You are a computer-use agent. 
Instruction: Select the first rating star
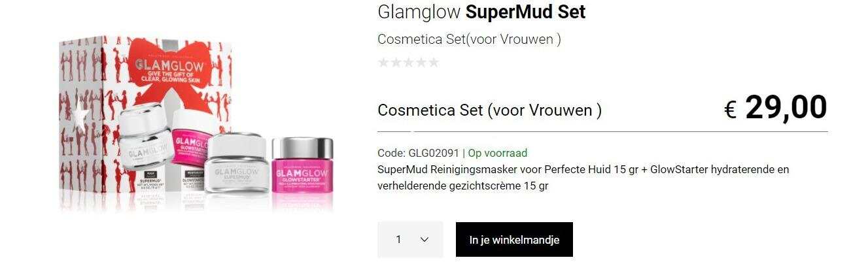(383, 63)
